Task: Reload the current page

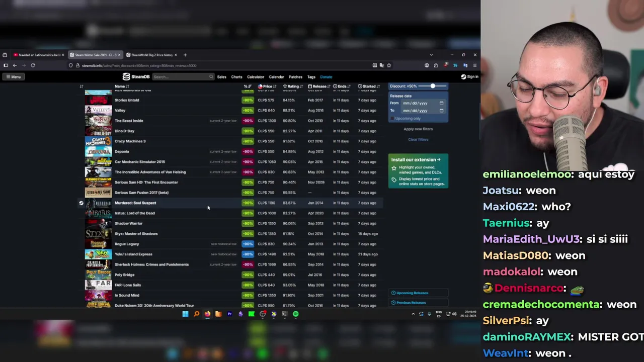Action: (33, 65)
